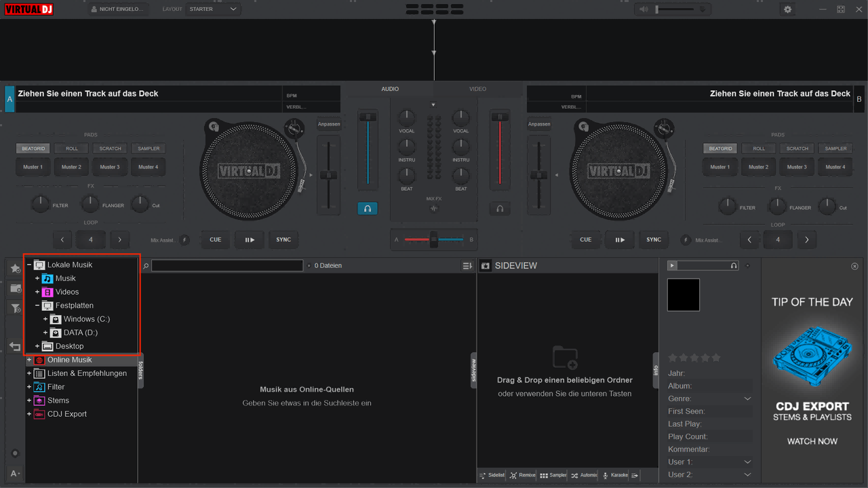Toggle headphone cue on the left deck
868x488 pixels.
(368, 208)
